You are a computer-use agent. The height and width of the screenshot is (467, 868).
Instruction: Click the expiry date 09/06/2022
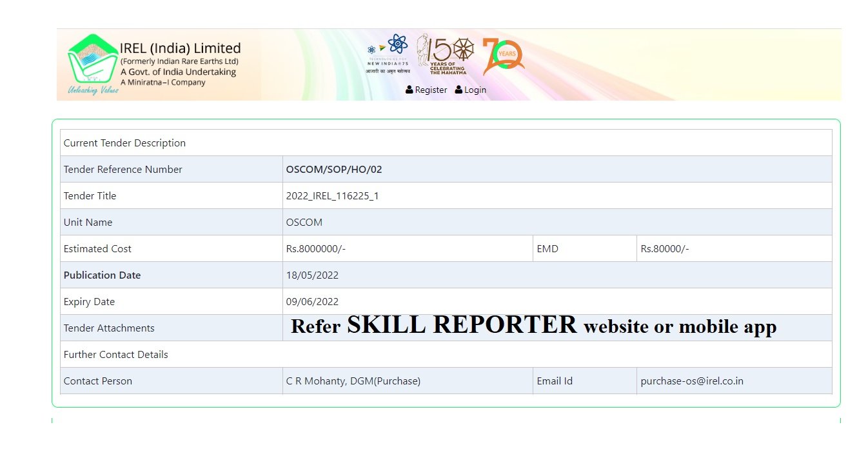[312, 302]
